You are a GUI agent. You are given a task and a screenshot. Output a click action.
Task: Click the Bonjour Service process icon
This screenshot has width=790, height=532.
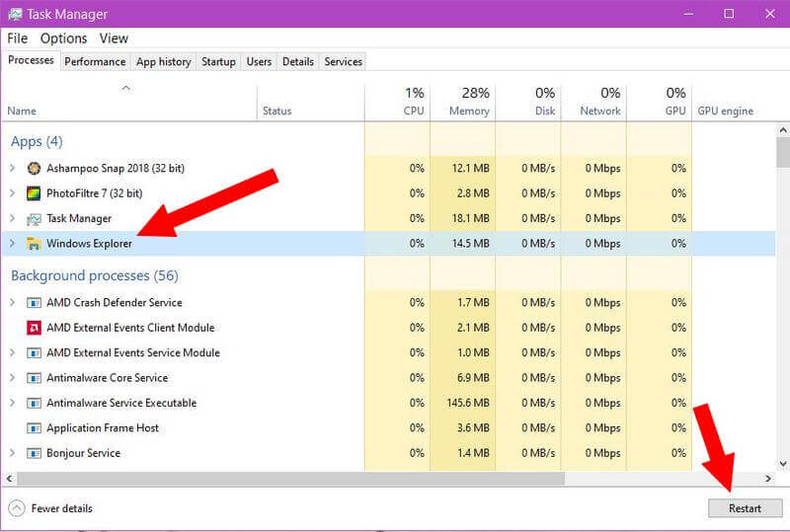tap(35, 454)
